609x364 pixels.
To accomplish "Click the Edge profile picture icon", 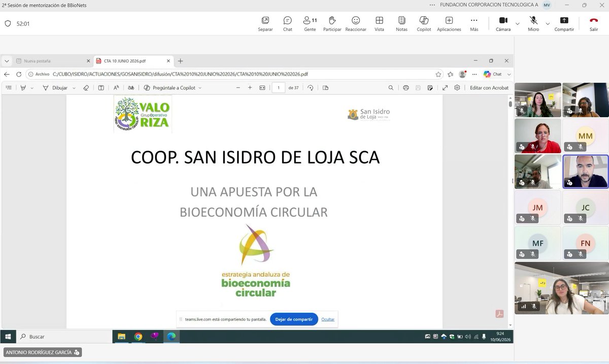I will tap(462, 74).
